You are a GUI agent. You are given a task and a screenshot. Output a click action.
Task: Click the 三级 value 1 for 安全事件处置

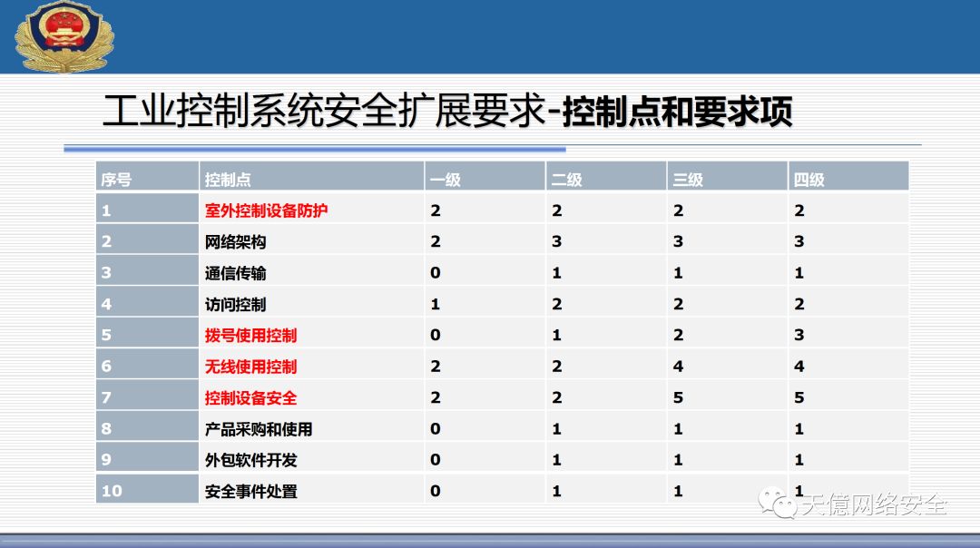pyautogui.click(x=678, y=491)
